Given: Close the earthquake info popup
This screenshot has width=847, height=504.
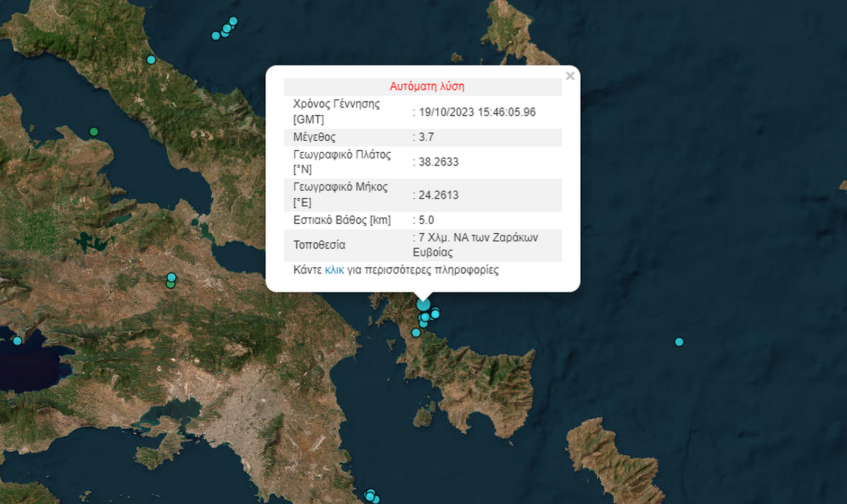Looking at the screenshot, I should click(x=570, y=76).
